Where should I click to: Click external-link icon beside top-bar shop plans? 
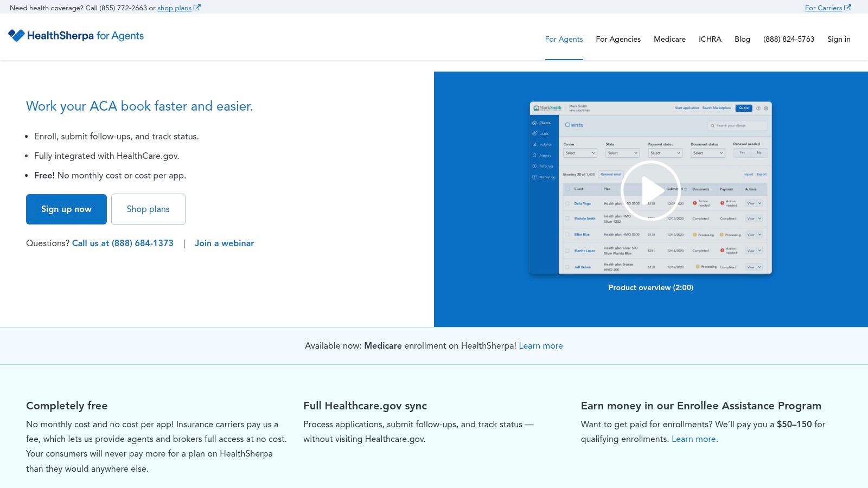(197, 8)
